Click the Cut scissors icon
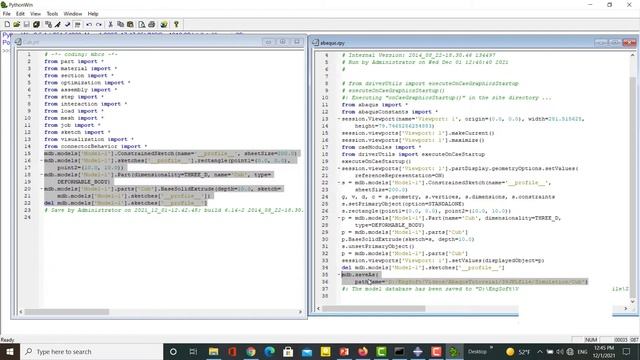Screen dimensions: 640x360 tap(111, 24)
